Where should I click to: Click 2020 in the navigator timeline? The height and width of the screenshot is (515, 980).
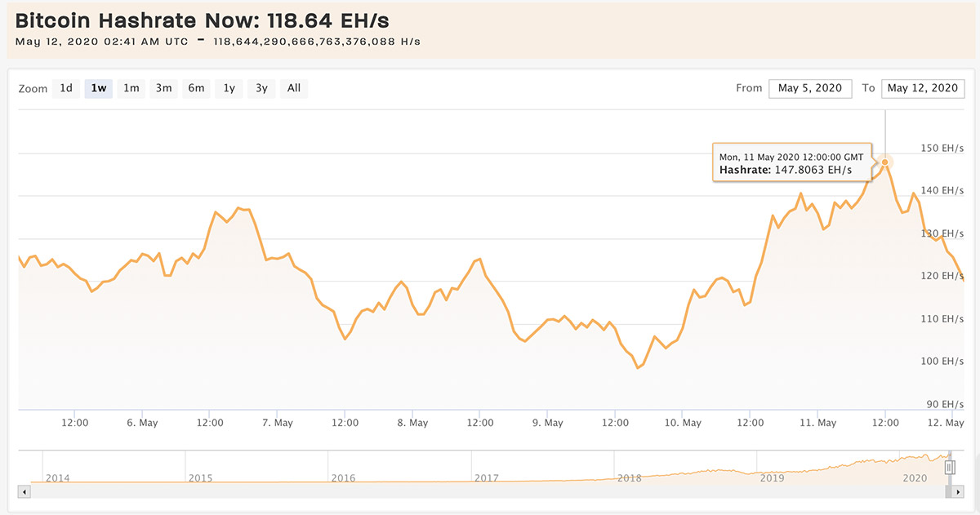tap(915, 478)
